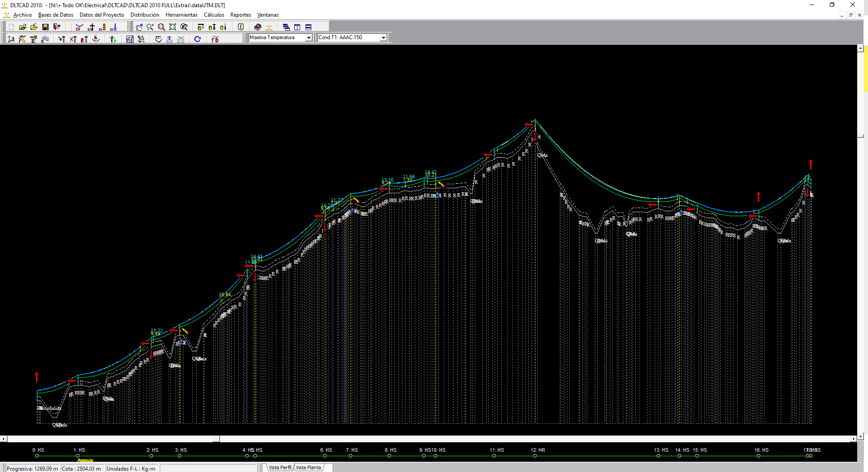
Task: Select the zoom in magnifier tool
Action: point(150,27)
